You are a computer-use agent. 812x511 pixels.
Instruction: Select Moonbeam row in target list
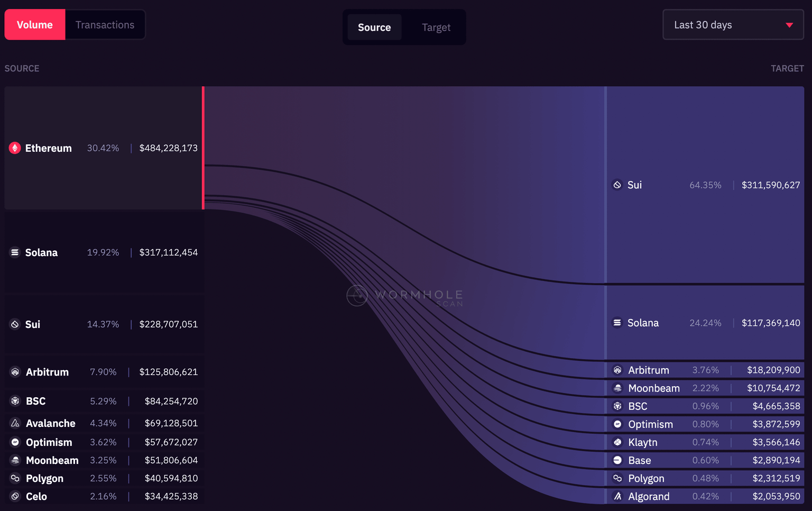705,388
